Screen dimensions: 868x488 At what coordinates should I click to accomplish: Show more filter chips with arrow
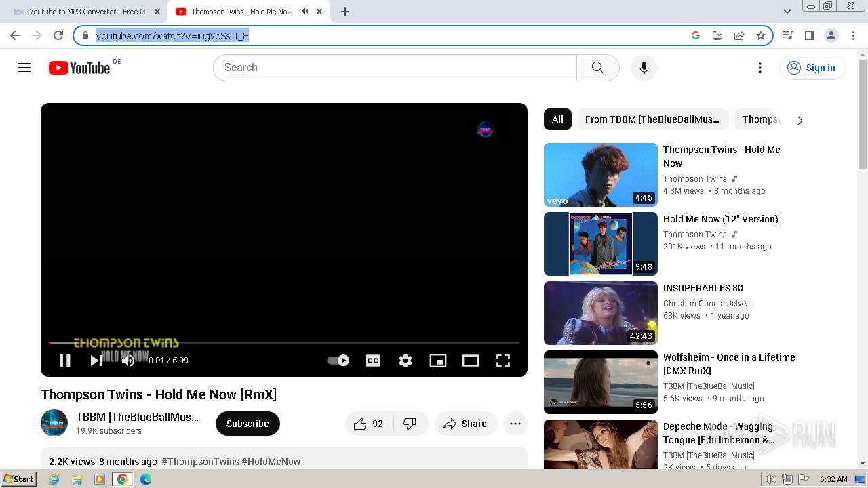point(800,120)
